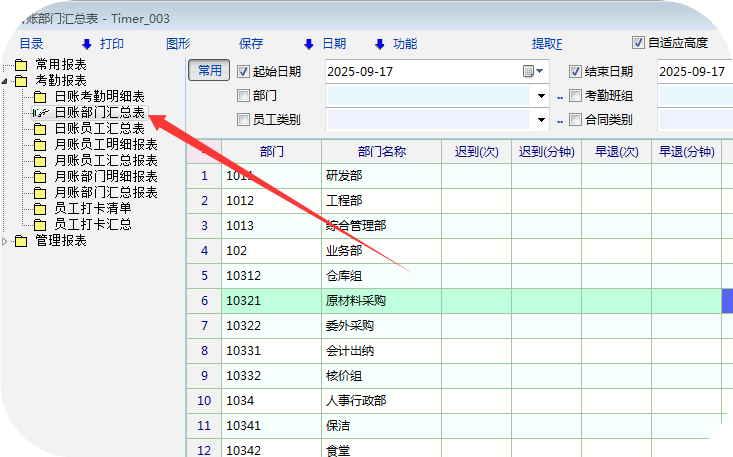The width and height of the screenshot is (733, 457).
Task: Enable the 部门 filter checkbox
Action: pyautogui.click(x=243, y=96)
